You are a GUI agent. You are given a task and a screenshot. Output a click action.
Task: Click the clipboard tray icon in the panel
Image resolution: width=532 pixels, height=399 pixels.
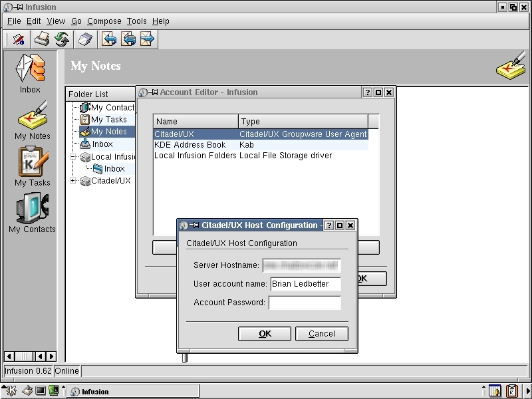[x=512, y=391]
